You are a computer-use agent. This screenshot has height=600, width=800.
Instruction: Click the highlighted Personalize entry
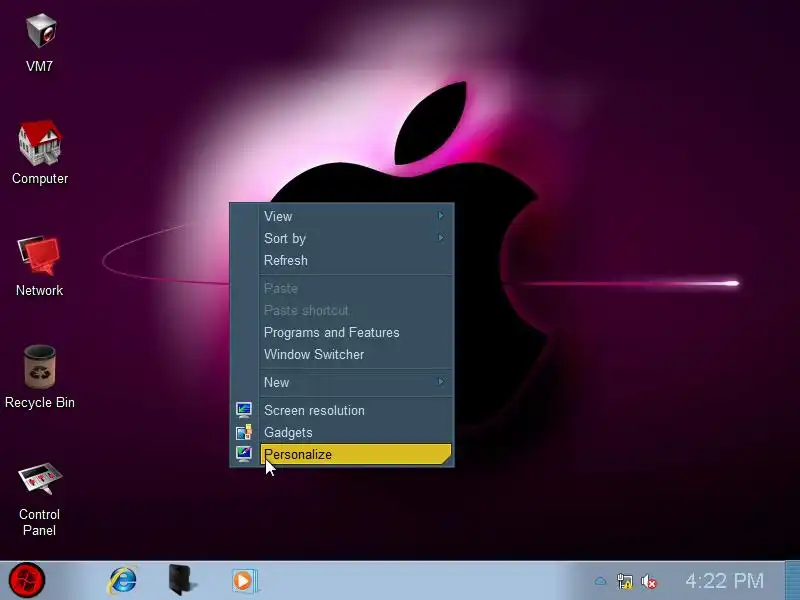356,454
